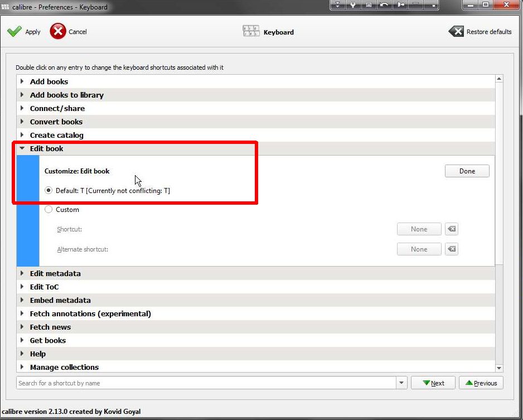Click the Next search button
The height and width of the screenshot is (420, 523).
[433, 383]
